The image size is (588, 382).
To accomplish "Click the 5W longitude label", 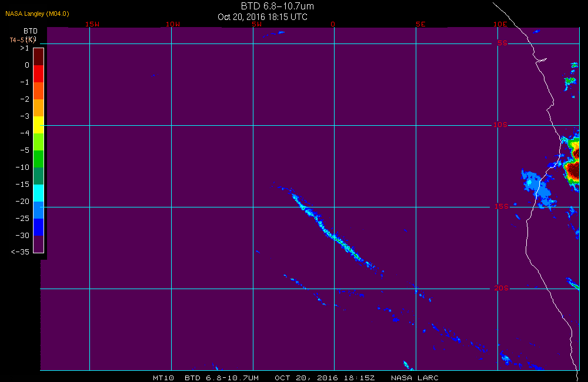I will (x=257, y=24).
